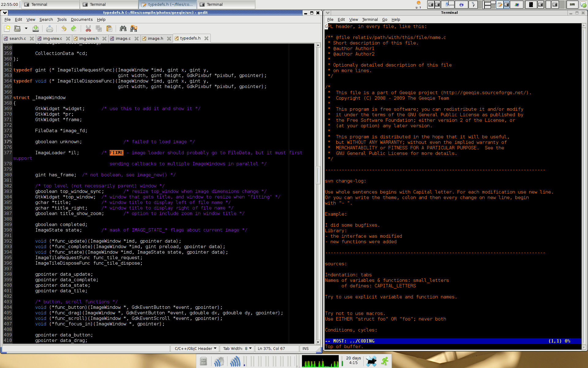The height and width of the screenshot is (368, 588).
Task: Switch to second Terminal taskbar button
Action: [109, 4]
